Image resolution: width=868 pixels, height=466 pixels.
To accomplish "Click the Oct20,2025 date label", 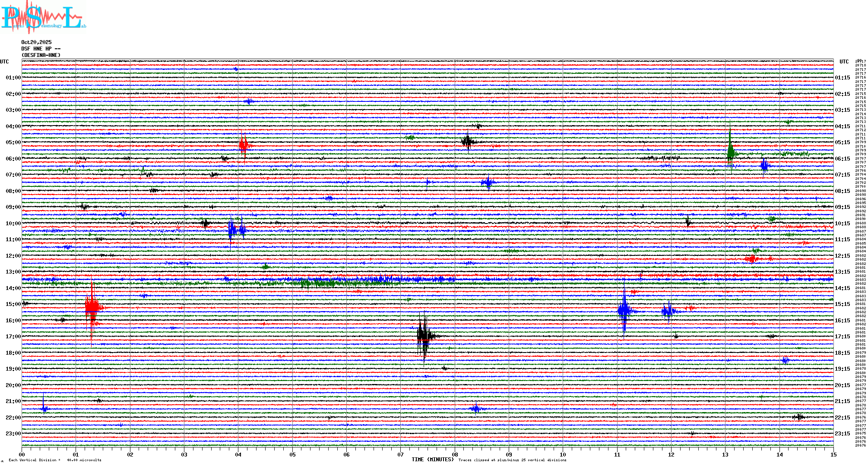I will [x=36, y=42].
